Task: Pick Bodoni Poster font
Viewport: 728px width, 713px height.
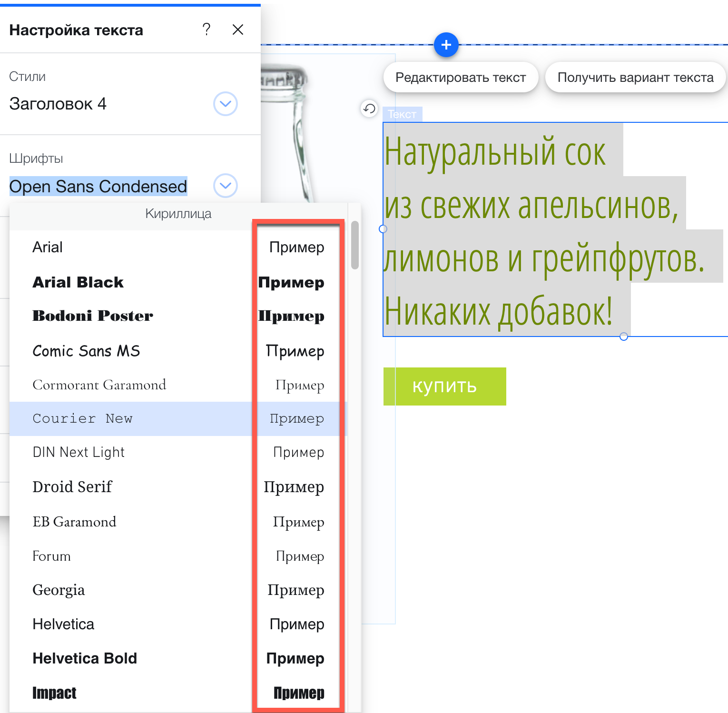Action: click(x=93, y=316)
